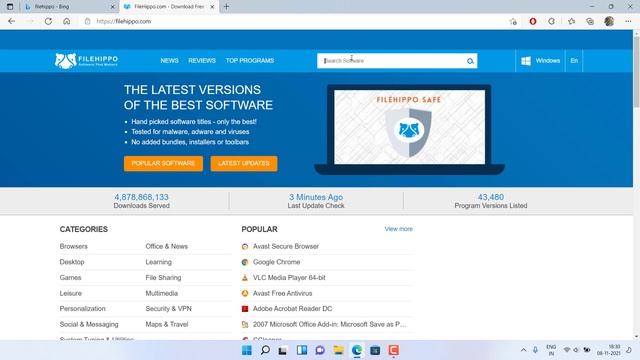Open the Personalization category
The height and width of the screenshot is (360, 640).
(82, 309)
